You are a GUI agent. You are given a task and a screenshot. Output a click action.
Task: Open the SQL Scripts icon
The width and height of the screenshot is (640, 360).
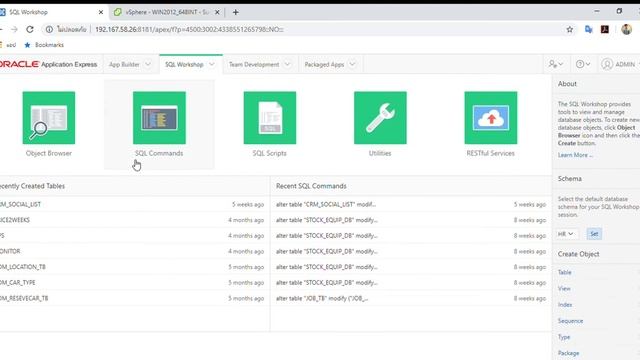click(x=270, y=118)
